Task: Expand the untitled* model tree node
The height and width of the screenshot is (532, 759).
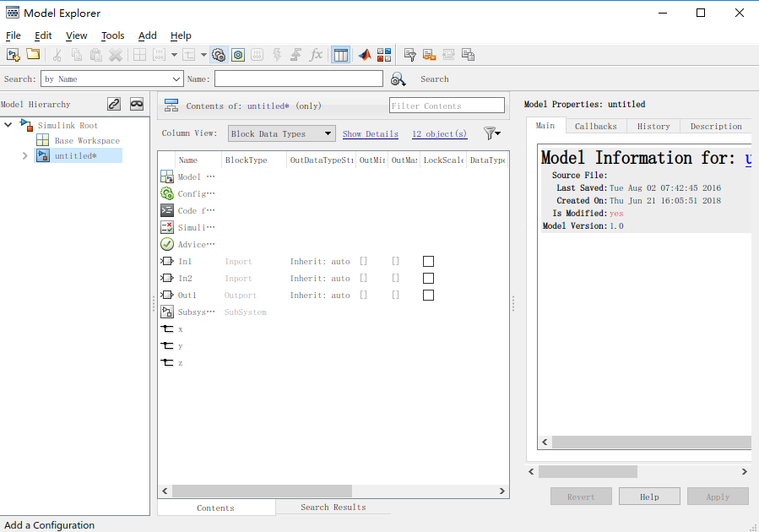Action: pos(24,156)
